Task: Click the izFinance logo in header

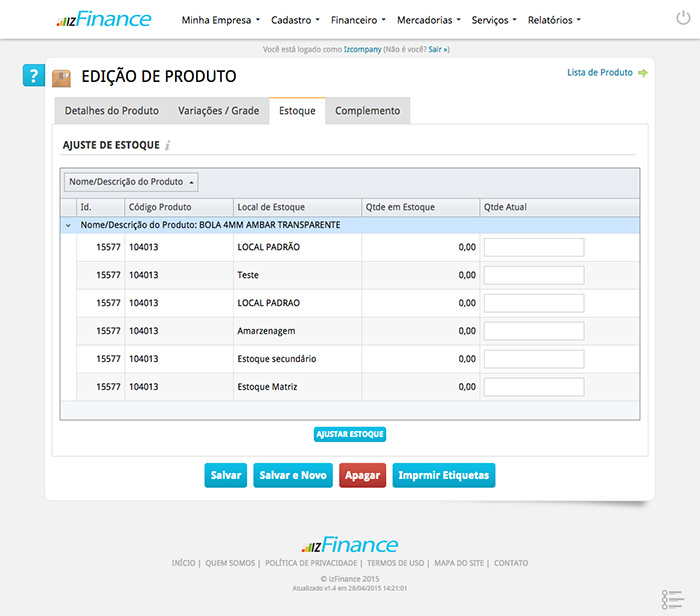Action: point(104,19)
